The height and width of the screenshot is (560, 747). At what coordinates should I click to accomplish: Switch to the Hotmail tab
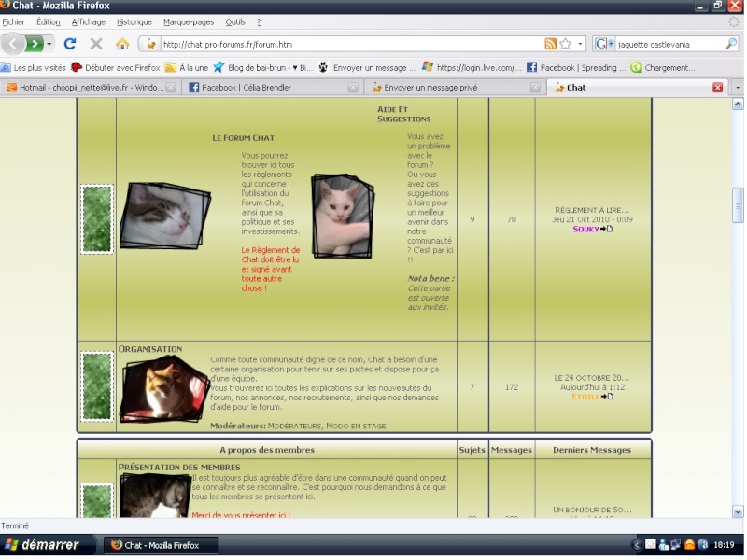pos(91,88)
